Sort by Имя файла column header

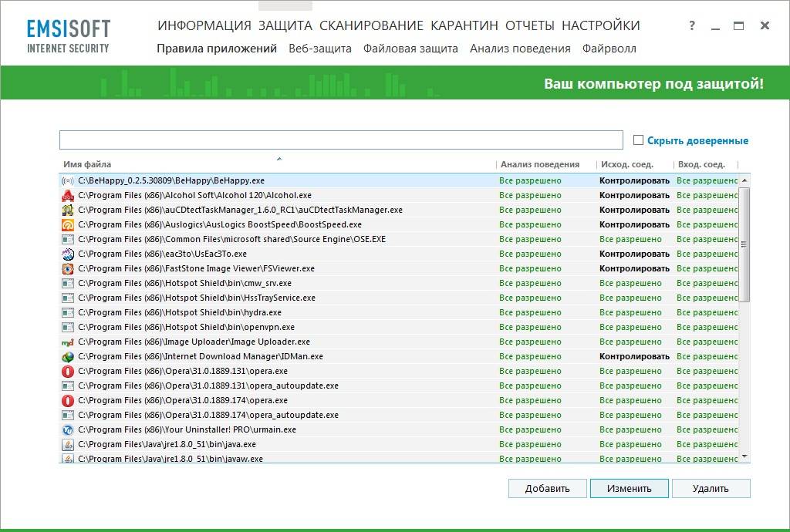[87, 164]
